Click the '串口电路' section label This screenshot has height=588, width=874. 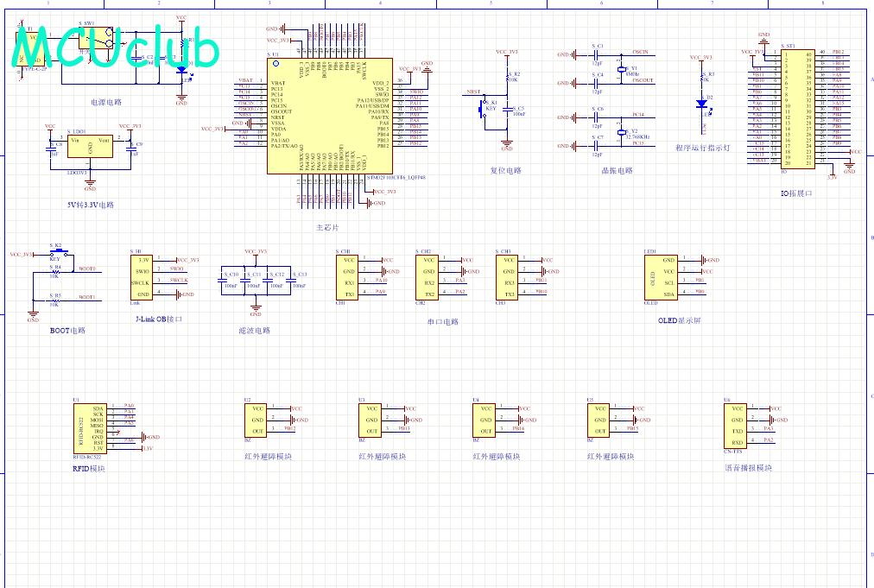coord(442,321)
